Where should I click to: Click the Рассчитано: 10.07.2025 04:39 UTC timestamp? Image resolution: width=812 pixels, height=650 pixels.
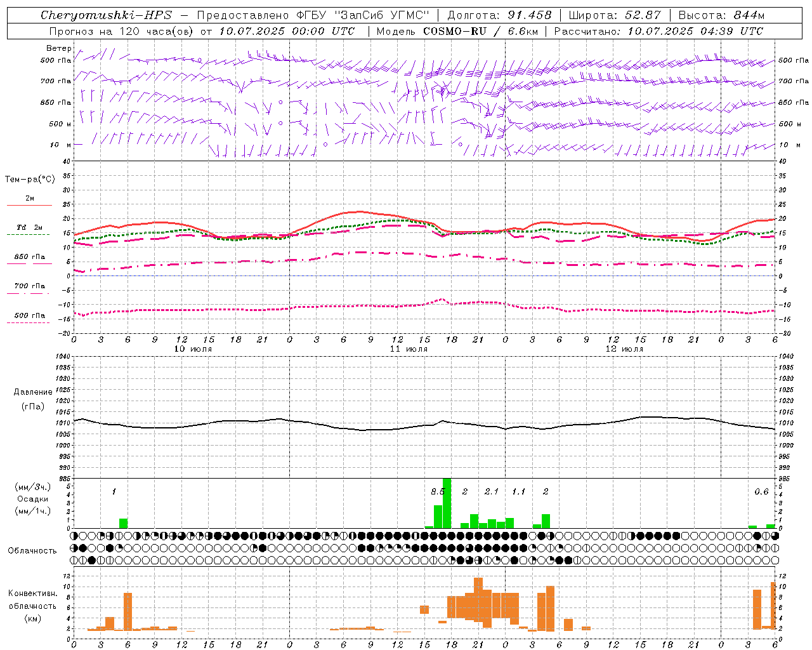tap(658, 31)
